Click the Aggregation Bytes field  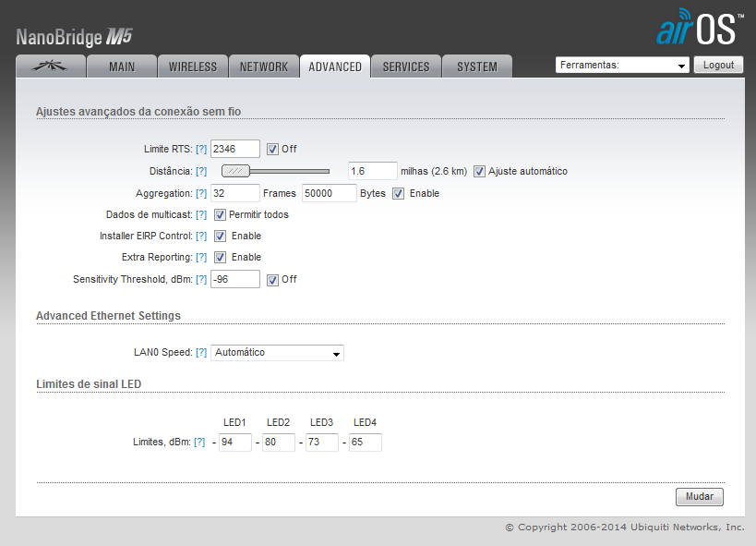point(330,193)
